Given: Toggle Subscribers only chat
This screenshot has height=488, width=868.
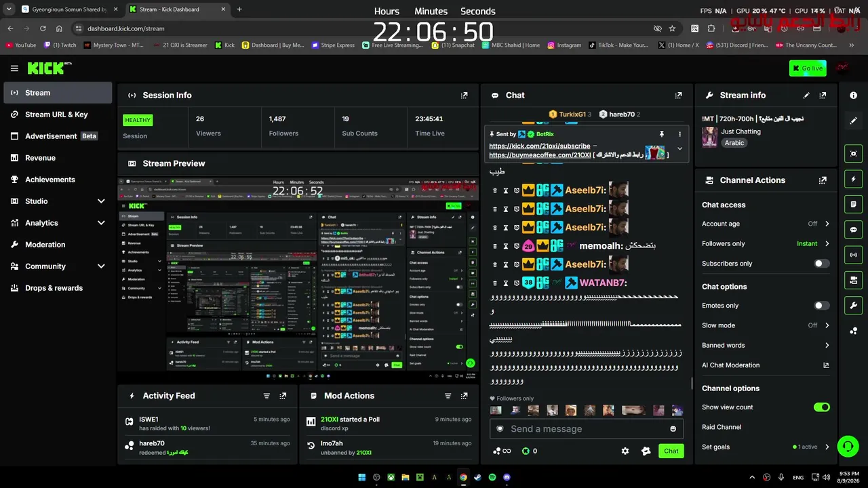Looking at the screenshot, I should [821, 264].
